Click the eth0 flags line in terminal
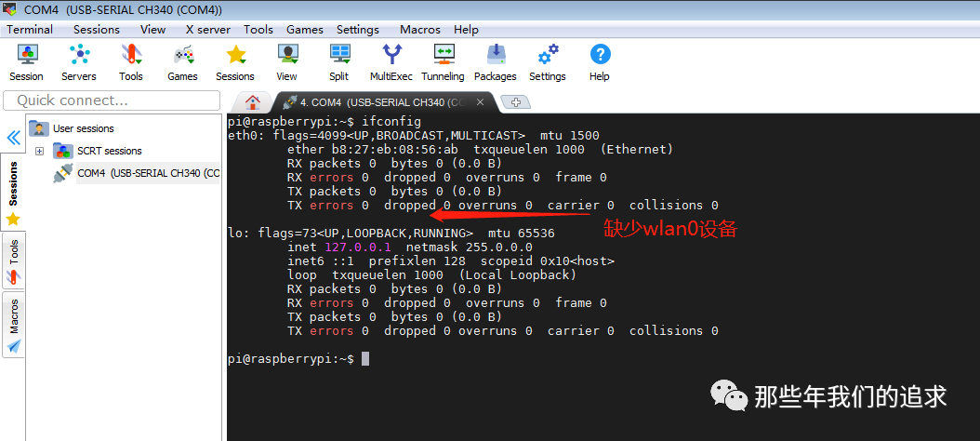Screen dimensions: 980x441 click(x=414, y=136)
